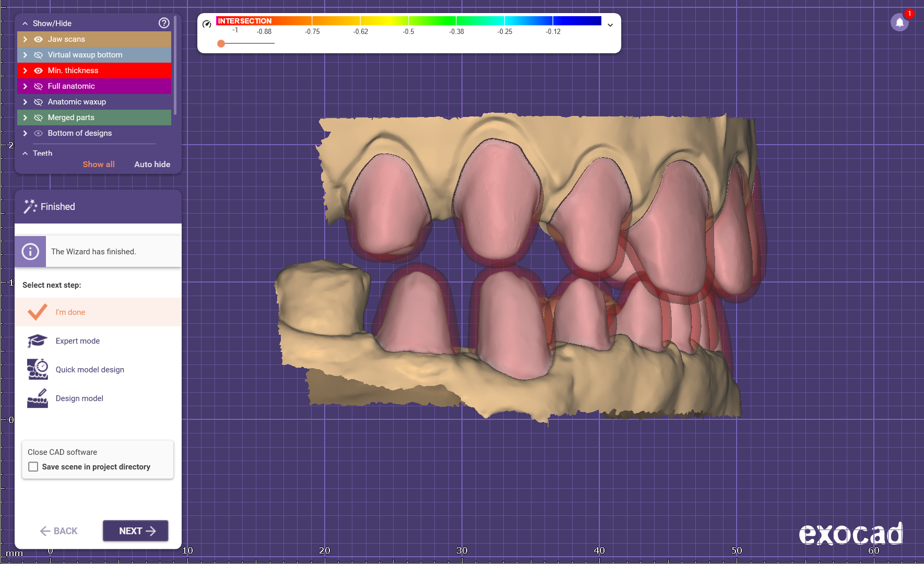Expand the Virtual waxup bottom group
924x564 pixels.
tap(25, 55)
